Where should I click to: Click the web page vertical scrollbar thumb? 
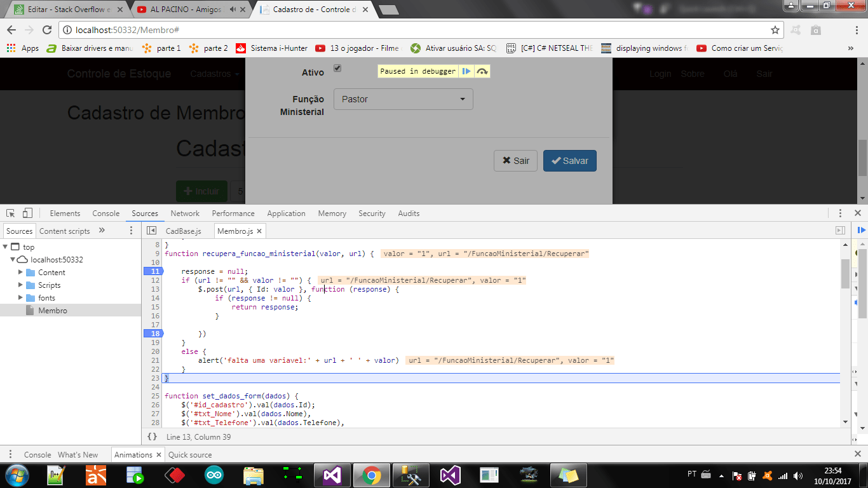pyautogui.click(x=862, y=158)
